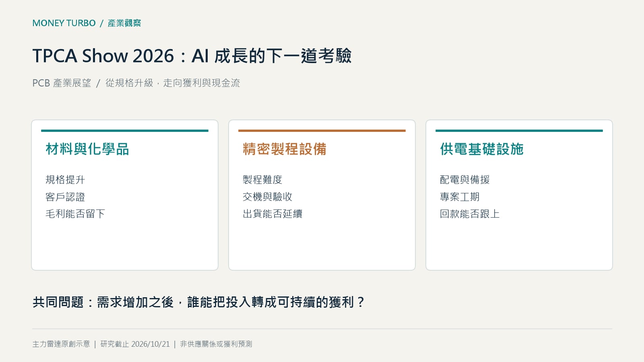Viewport: 644px width, 362px height.
Task: Click the line 出貨能否延續
Action: pos(272,214)
